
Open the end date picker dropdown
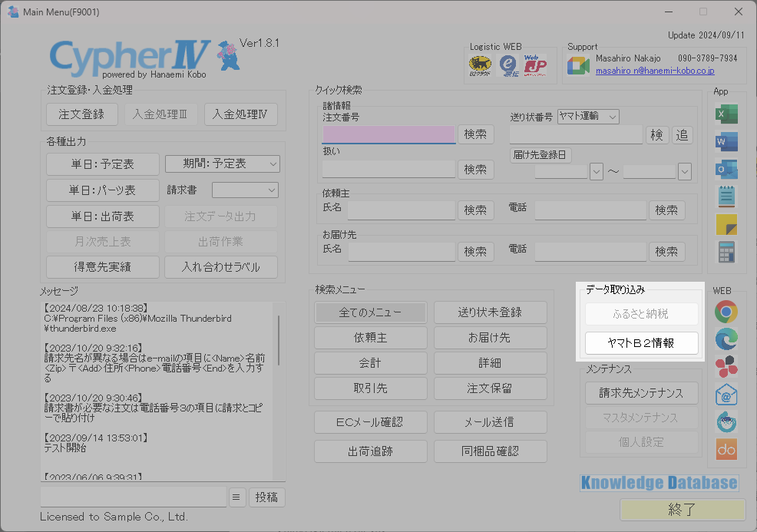coord(685,171)
